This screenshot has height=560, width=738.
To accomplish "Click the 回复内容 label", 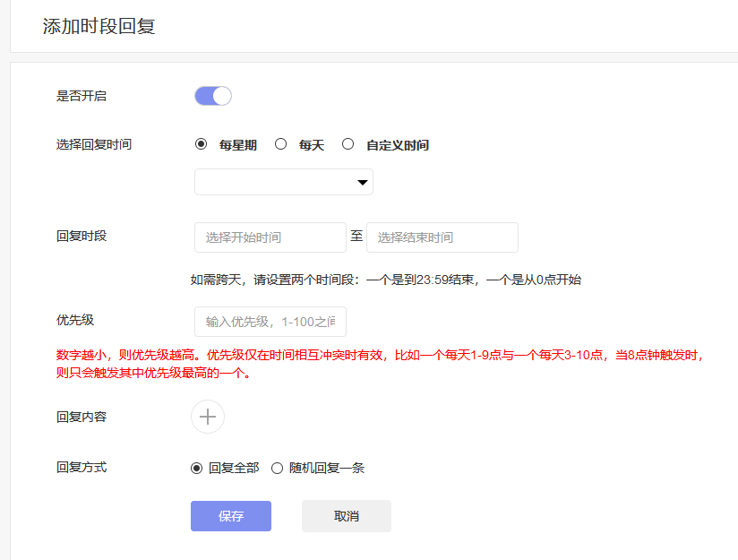I will [x=82, y=417].
